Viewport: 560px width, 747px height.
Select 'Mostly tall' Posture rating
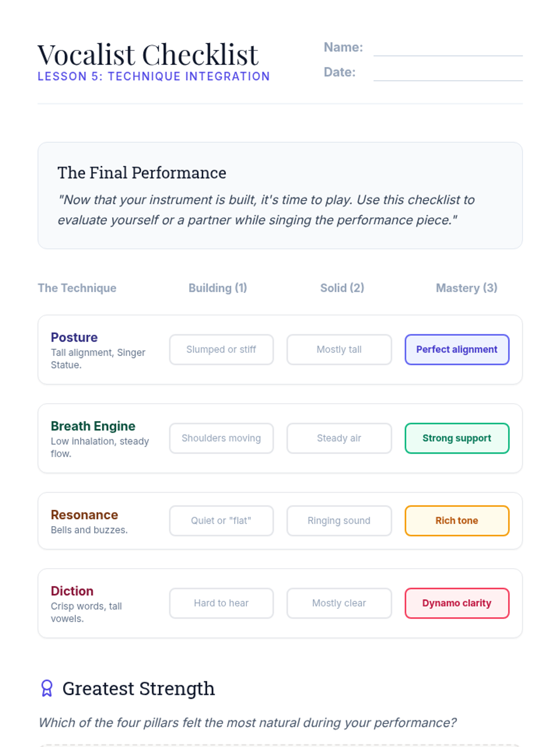[x=339, y=349]
